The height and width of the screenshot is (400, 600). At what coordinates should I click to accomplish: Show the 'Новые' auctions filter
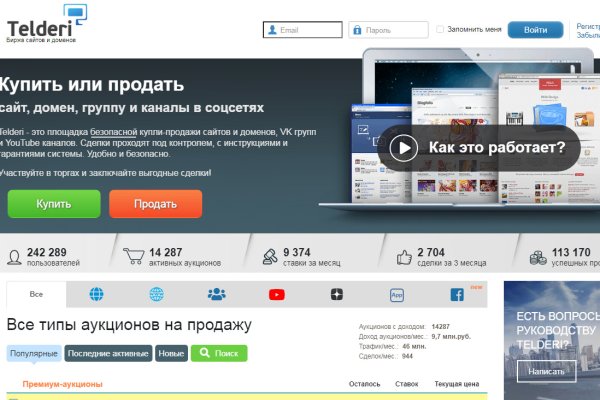pos(171,354)
